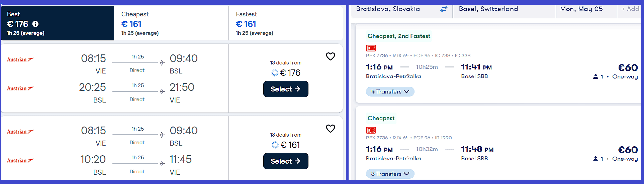The image size is (644, 184).
Task: Click the + Add return date field
Action: [630, 9]
